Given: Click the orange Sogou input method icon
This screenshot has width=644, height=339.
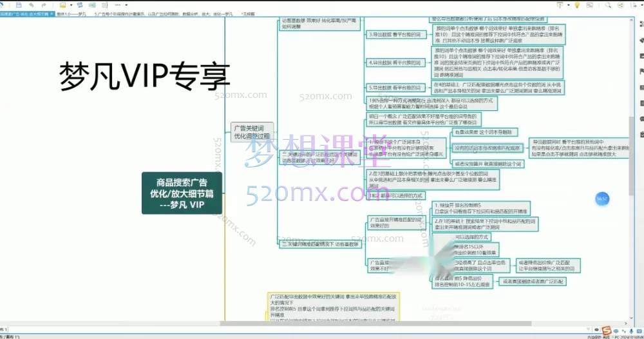Looking at the screenshot, I should click(x=607, y=331).
